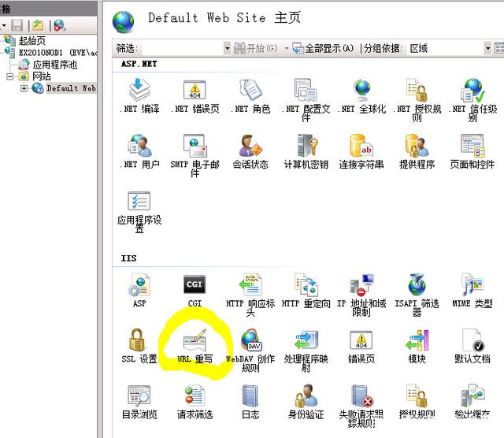The height and width of the screenshot is (438, 504).
Task: Click 全部显示(A) button
Action: 324,49
